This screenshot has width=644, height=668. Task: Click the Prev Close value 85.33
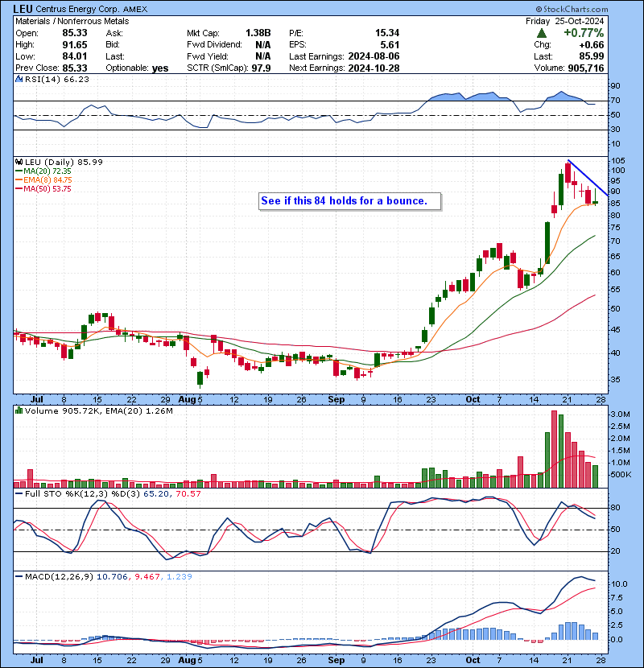tap(75, 68)
